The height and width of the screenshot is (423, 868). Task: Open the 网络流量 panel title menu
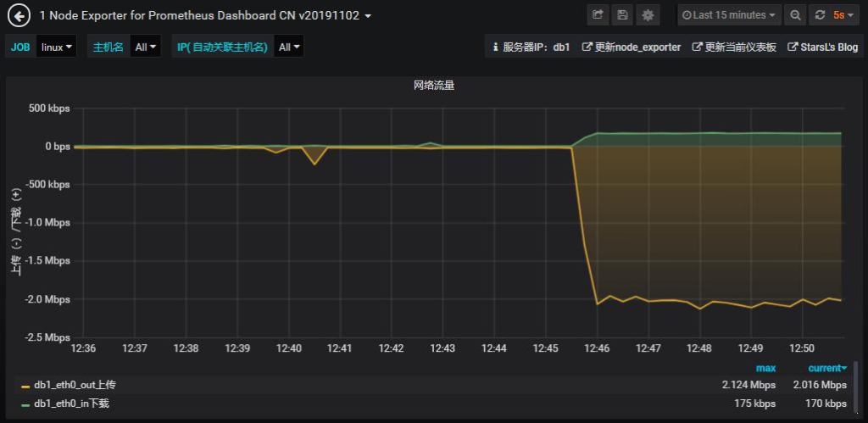coord(434,86)
